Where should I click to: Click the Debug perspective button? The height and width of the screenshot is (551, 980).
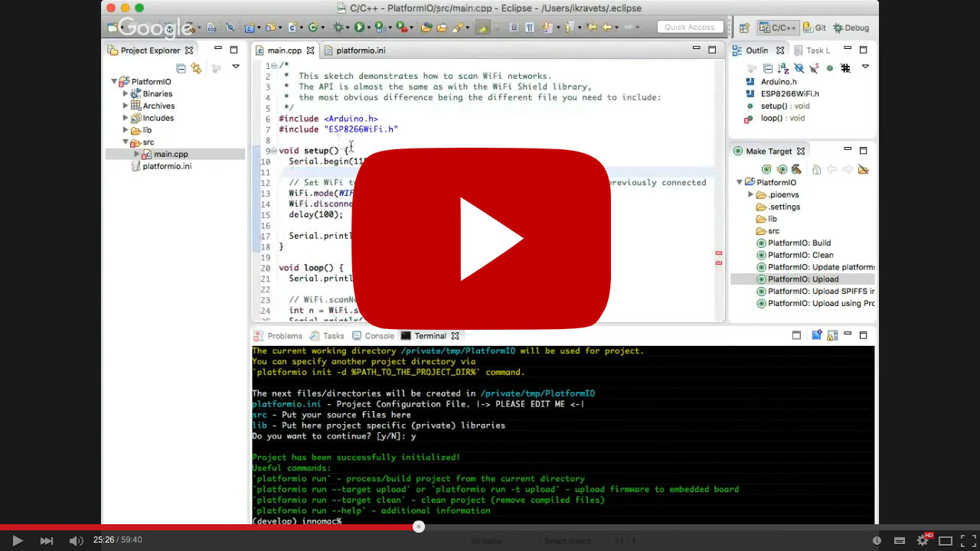coord(851,28)
